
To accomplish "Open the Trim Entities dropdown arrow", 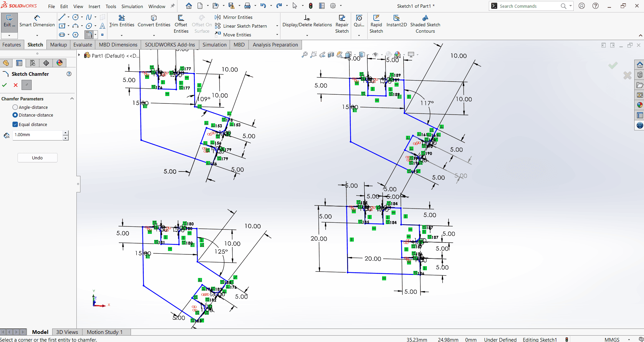I will pyautogui.click(x=122, y=35).
